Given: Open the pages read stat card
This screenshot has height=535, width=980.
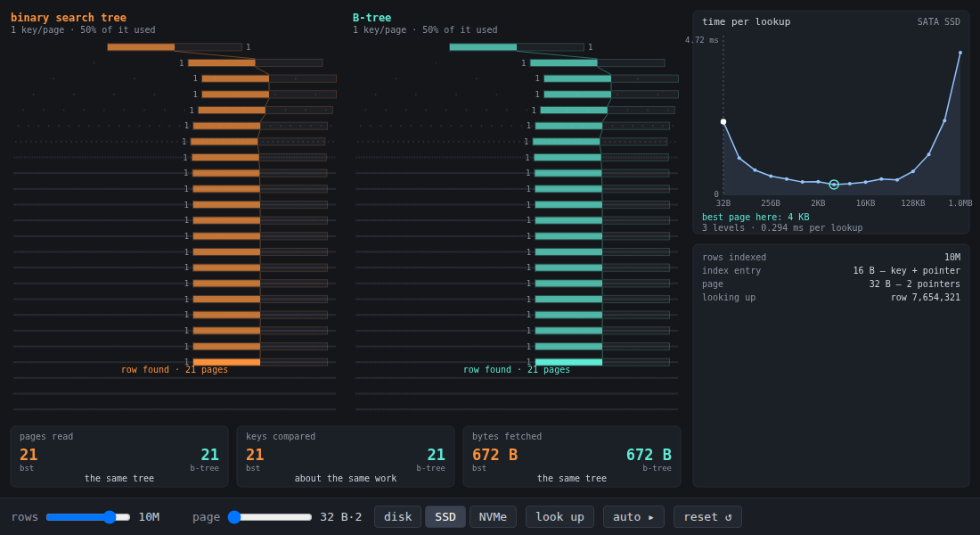Looking at the screenshot, I should pos(118,457).
